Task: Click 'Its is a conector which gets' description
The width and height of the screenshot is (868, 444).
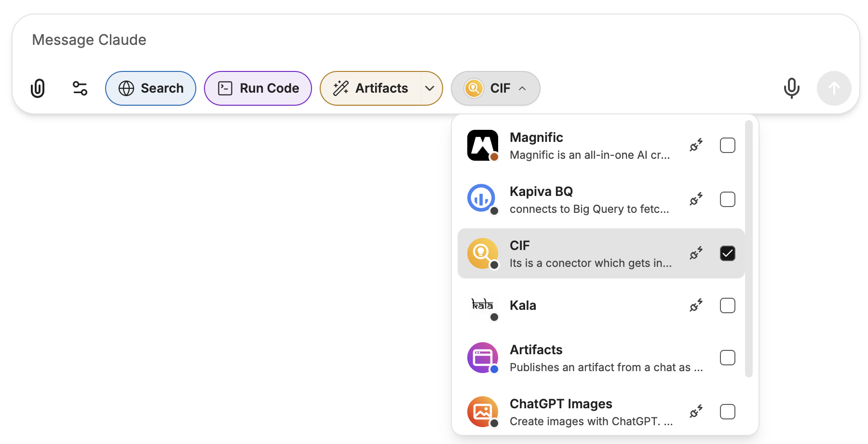Action: pyautogui.click(x=591, y=263)
